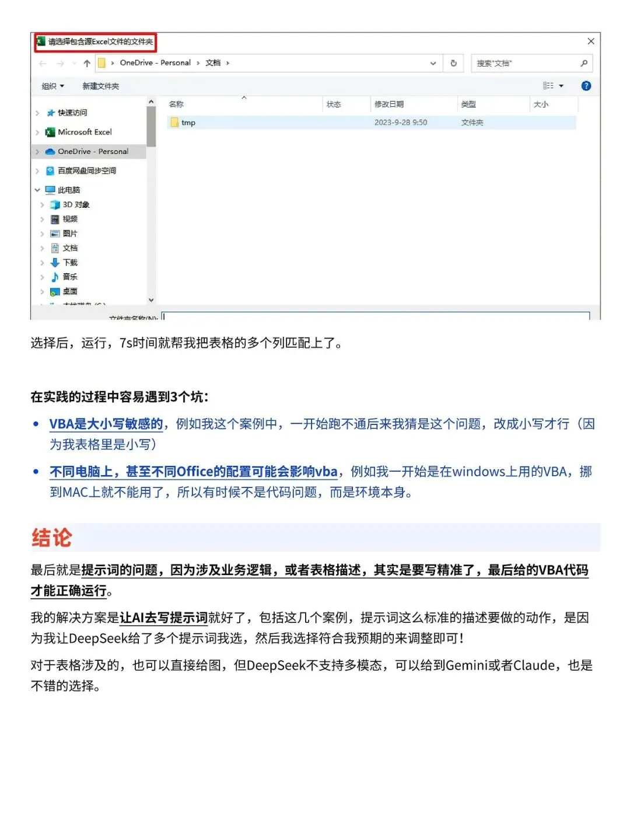The height and width of the screenshot is (840, 630).
Task: Select the tmp folder row
Action: pyautogui.click(x=371, y=123)
